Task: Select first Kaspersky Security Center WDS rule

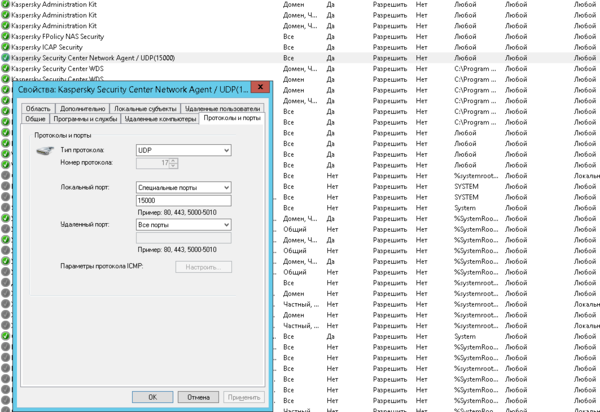Action: (x=57, y=68)
